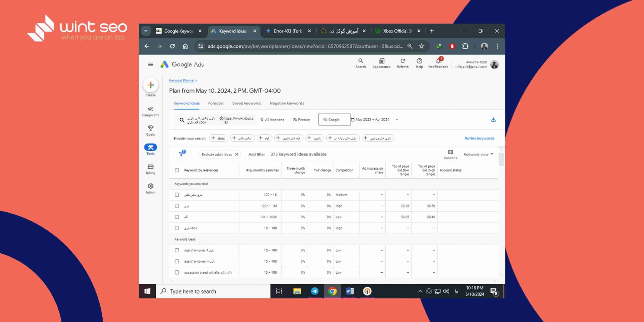Screen dimensions: 644x322
Task: Check the assassin's creed valhalla row
Action: coord(177,272)
